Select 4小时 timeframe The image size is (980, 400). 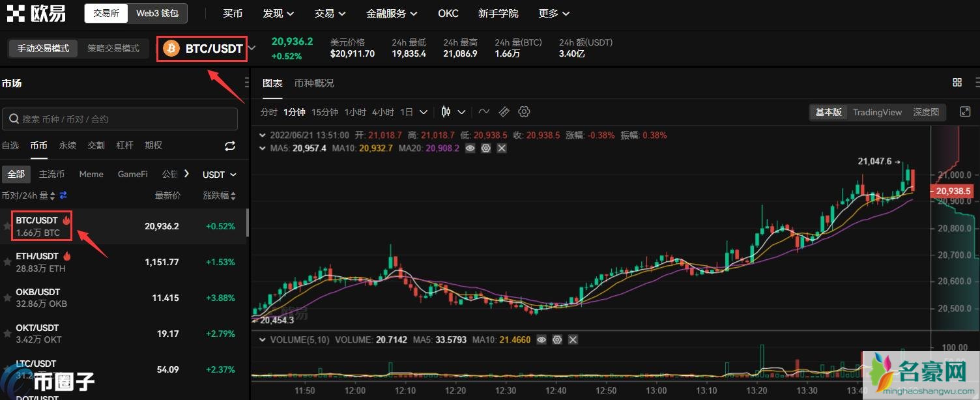(x=383, y=112)
